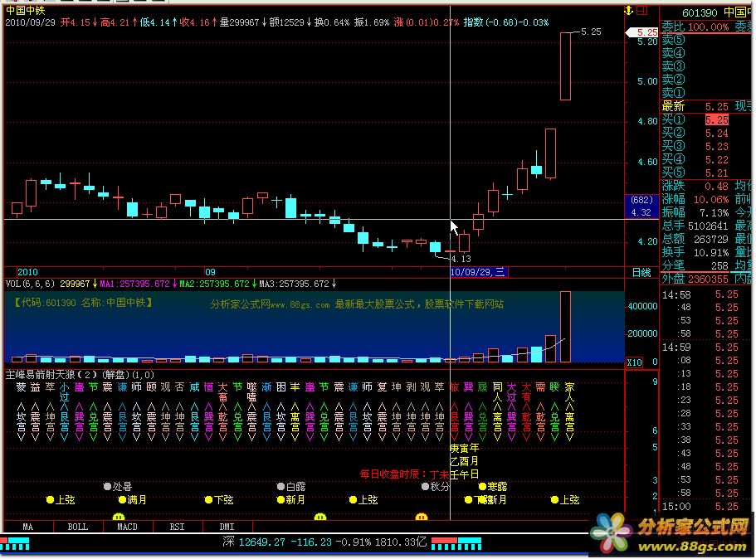Click the yellow anchor icon above price axis
The width and height of the screenshot is (756, 559).
click(x=629, y=10)
